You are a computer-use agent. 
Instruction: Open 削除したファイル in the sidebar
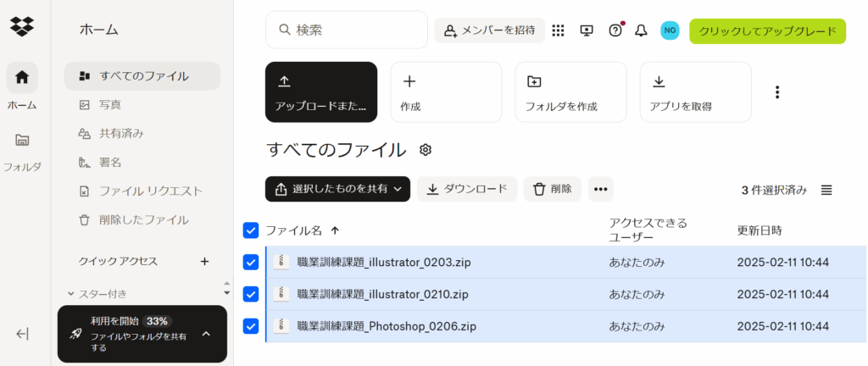pos(143,219)
